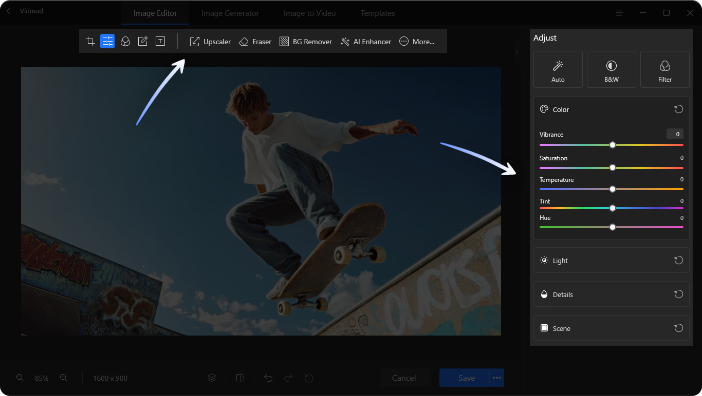The image size is (702, 396).
Task: Open the More... tools menu
Action: tap(416, 41)
